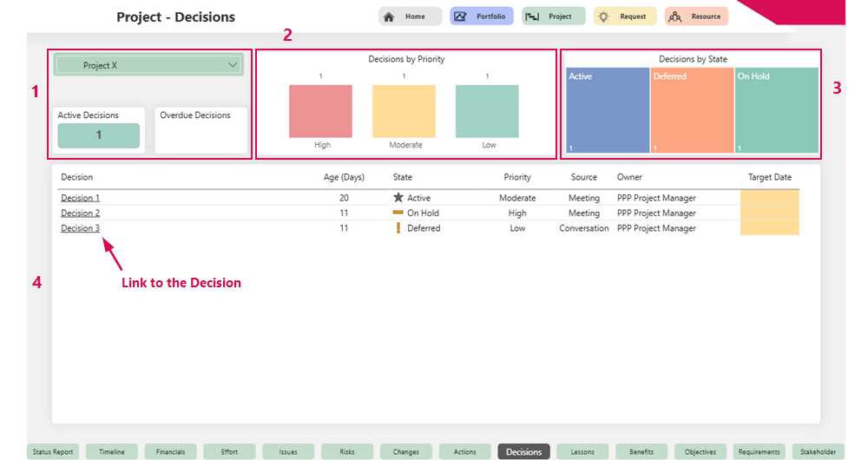The image size is (868, 460).
Task: Click the Home house icon
Action: tap(389, 16)
